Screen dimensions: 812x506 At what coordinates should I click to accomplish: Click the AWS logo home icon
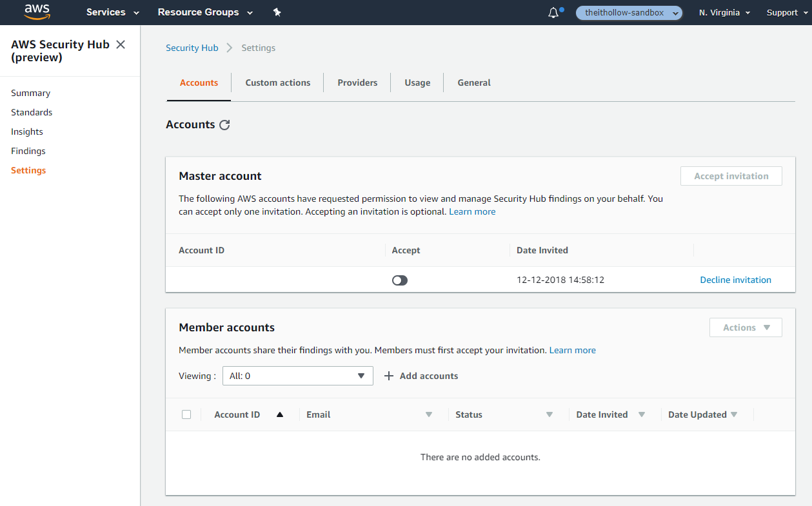(x=37, y=12)
